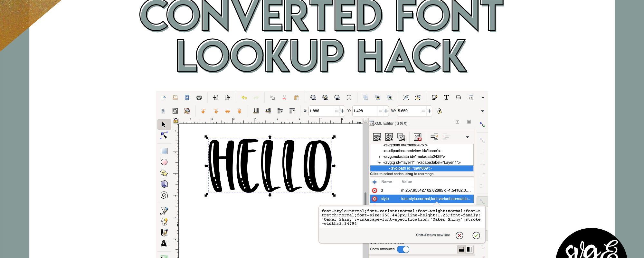This screenshot has height=258, width=644.
Task: Delete the selected XML node
Action: click(x=418, y=137)
